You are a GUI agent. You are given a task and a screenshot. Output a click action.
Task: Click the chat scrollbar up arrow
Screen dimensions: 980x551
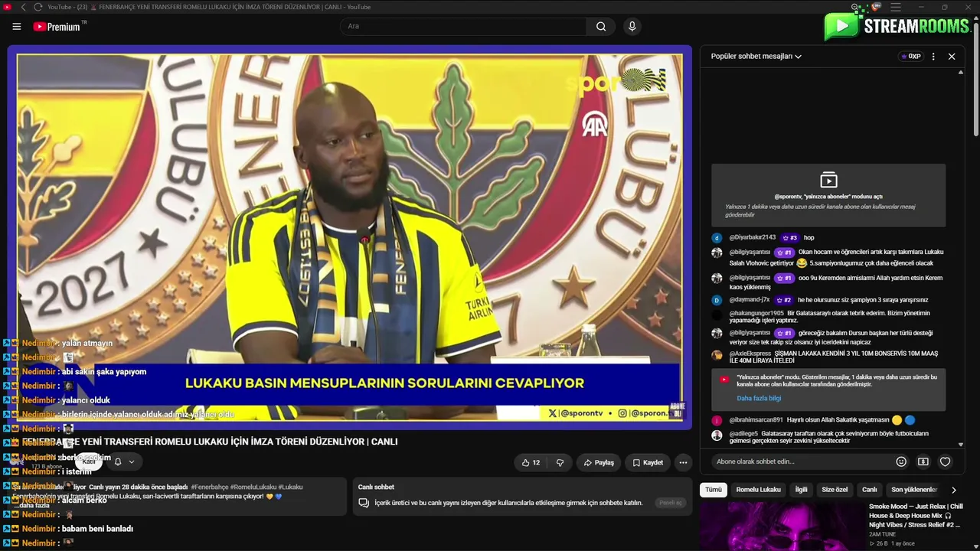[961, 73]
